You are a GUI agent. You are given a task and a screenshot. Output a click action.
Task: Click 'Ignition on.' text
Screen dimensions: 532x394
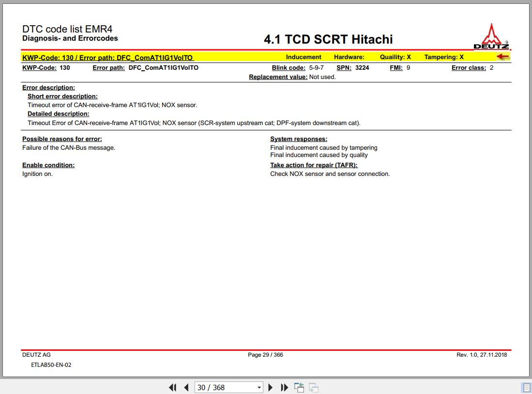pos(37,174)
